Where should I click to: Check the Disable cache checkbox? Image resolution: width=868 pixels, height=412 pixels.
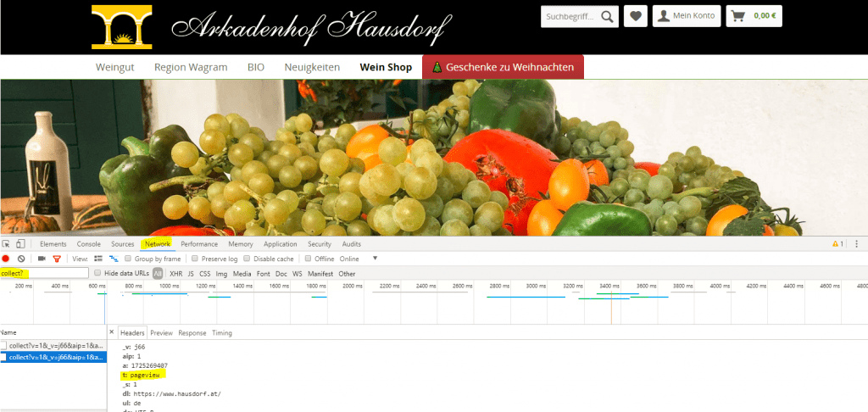point(248,259)
